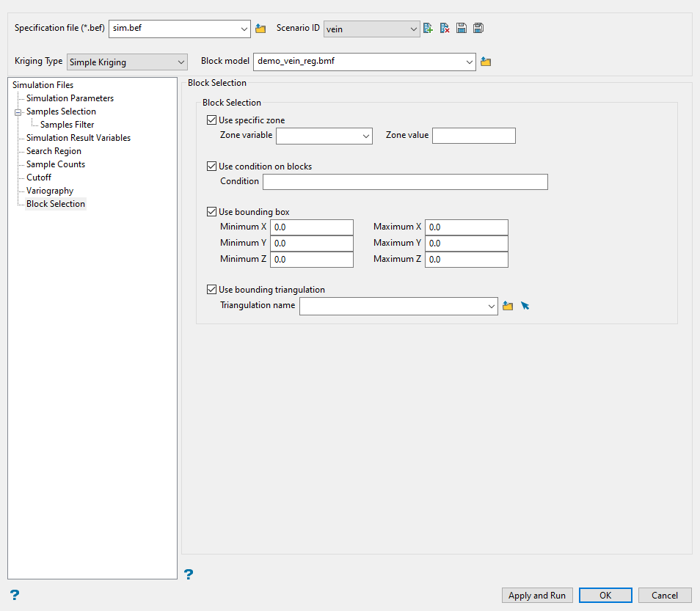This screenshot has width=700, height=611.
Task: Go to the Variography section
Action: (x=50, y=191)
